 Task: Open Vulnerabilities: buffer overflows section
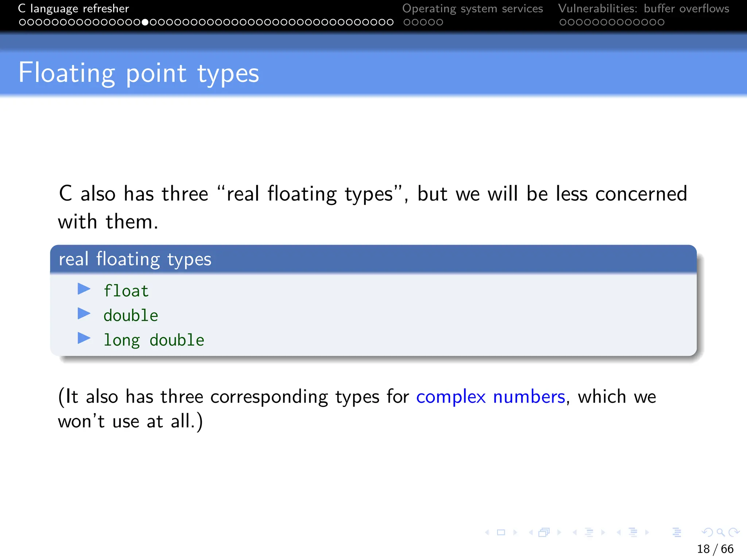click(643, 8)
